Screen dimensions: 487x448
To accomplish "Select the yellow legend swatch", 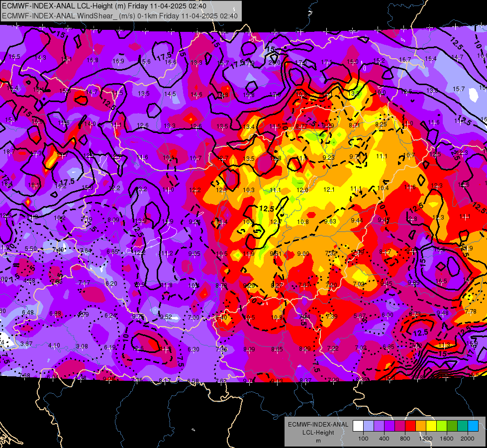I will [431, 426].
